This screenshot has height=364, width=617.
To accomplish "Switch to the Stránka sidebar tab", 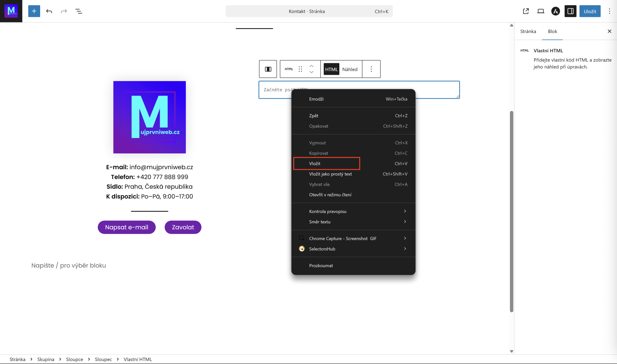I will 528,31.
